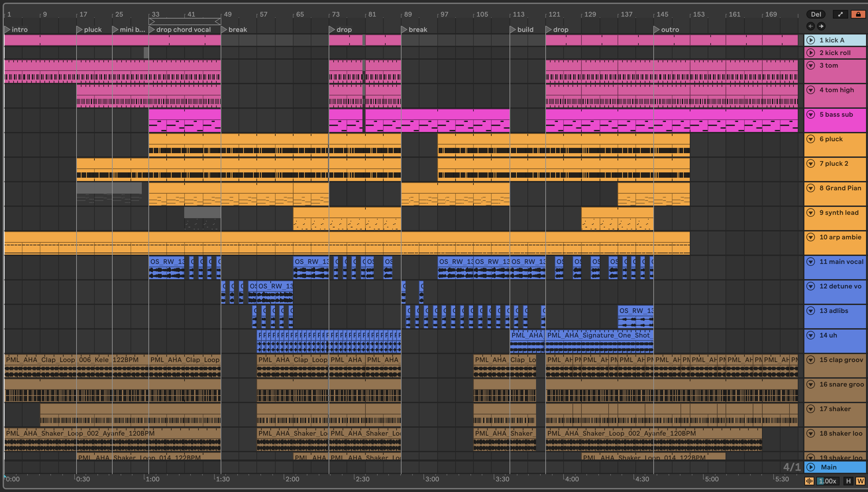Image resolution: width=868 pixels, height=492 pixels.
Task: Select the PML_AHA_Signature_One_Shot clip
Action: pyautogui.click(x=599, y=341)
